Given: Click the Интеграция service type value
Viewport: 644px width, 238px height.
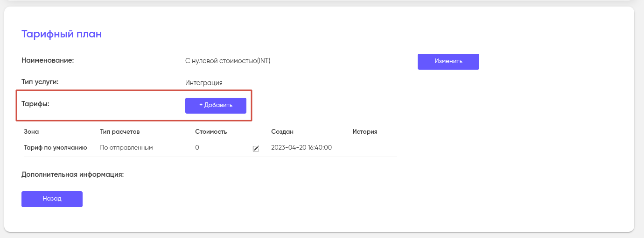Looking at the screenshot, I should point(204,83).
